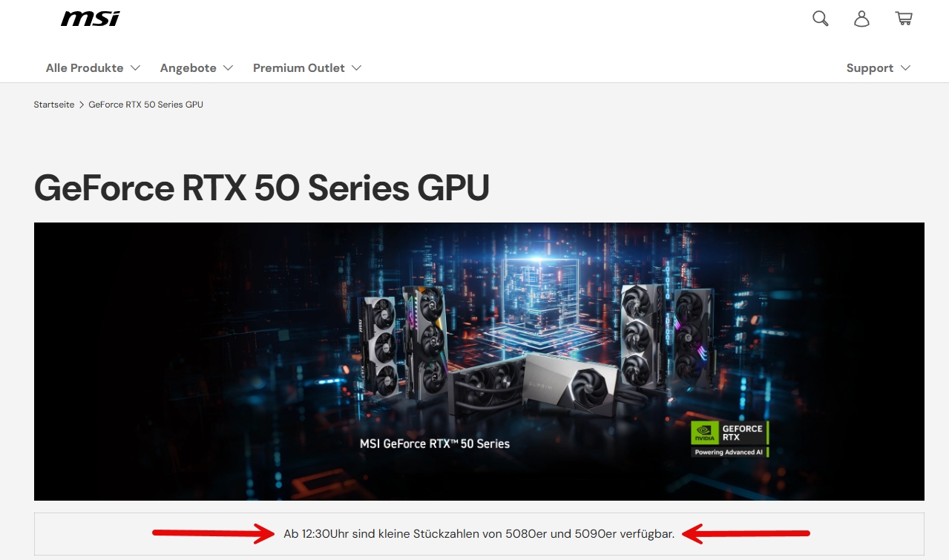Click GeForce RTX 50 Series GPU breadcrumb
Image resolution: width=949 pixels, height=560 pixels.
coord(145,105)
